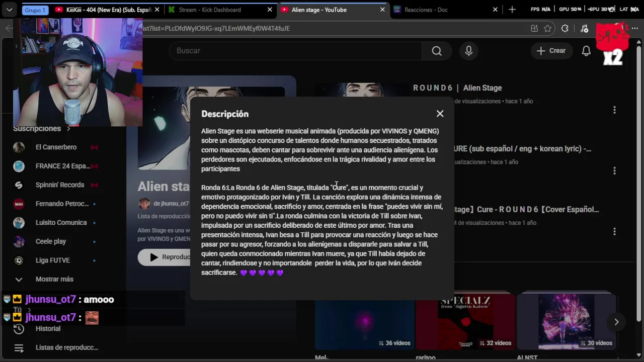Open ROUND 6 | Alien Stage video
This screenshot has width=644, height=362.
click(x=457, y=88)
